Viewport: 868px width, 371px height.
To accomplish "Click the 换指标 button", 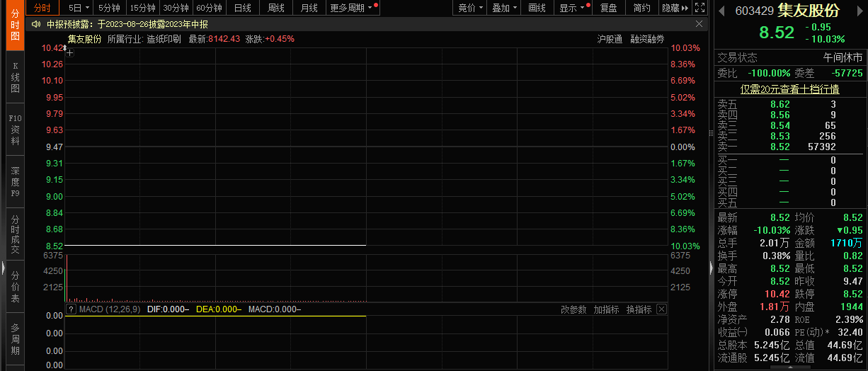I will pos(639,309).
